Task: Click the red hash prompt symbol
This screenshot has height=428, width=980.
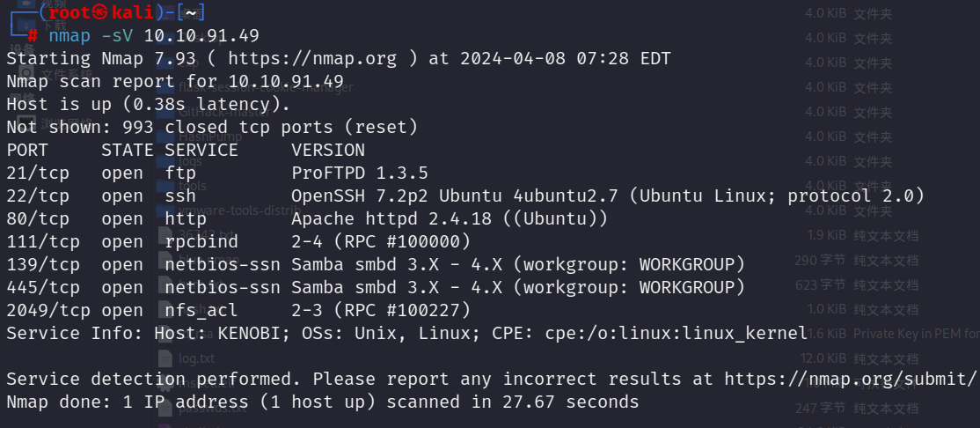Action: [33, 35]
